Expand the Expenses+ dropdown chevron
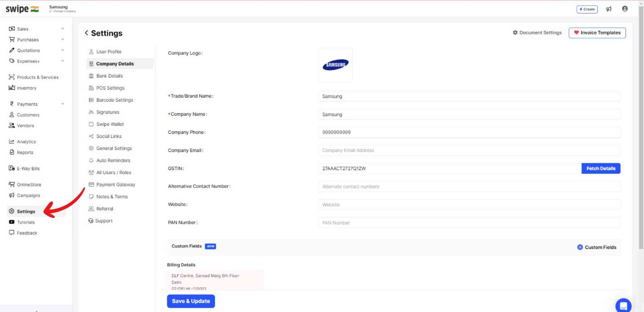 62,61
